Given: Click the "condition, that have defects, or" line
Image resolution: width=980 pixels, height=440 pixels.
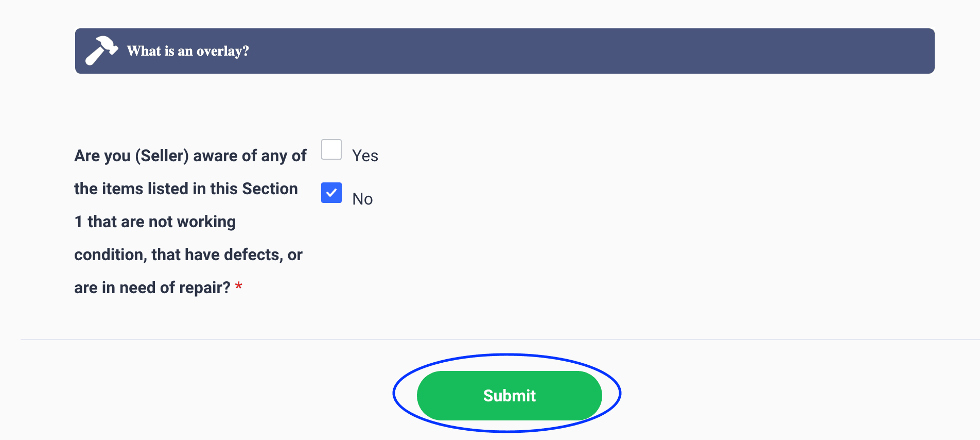Looking at the screenshot, I should pyautogui.click(x=188, y=255).
